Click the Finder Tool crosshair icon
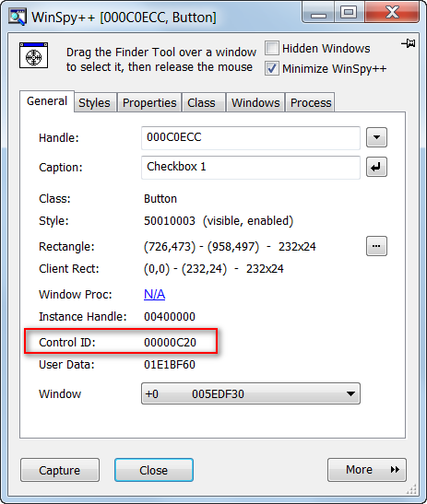Viewport: 427px width, 504px height. click(34, 55)
